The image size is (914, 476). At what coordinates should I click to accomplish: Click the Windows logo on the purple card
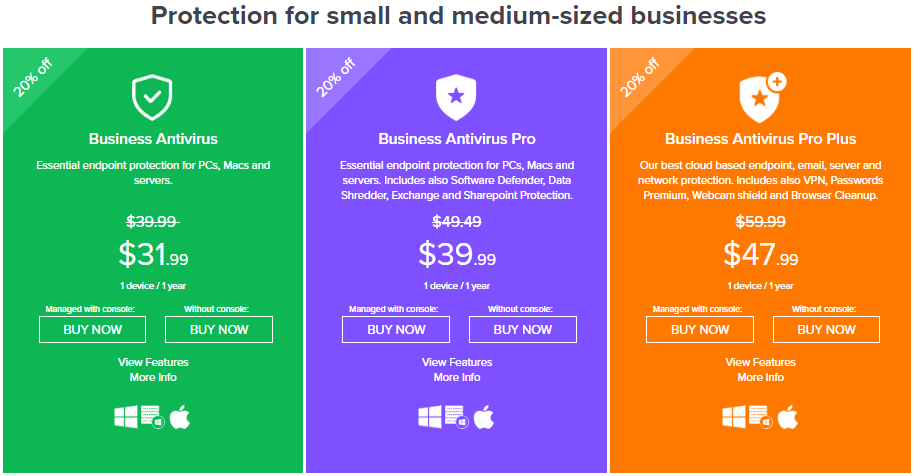pos(430,417)
